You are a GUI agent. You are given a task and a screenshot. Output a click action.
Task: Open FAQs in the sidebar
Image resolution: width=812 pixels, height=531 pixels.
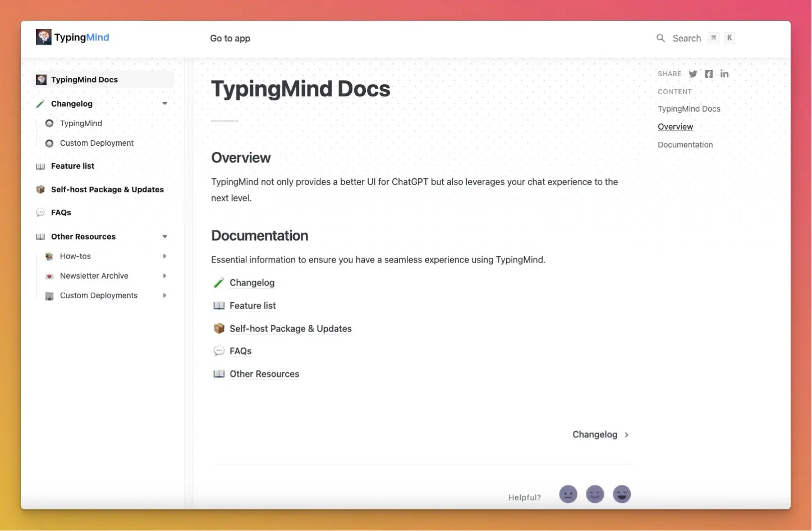pyautogui.click(x=61, y=213)
